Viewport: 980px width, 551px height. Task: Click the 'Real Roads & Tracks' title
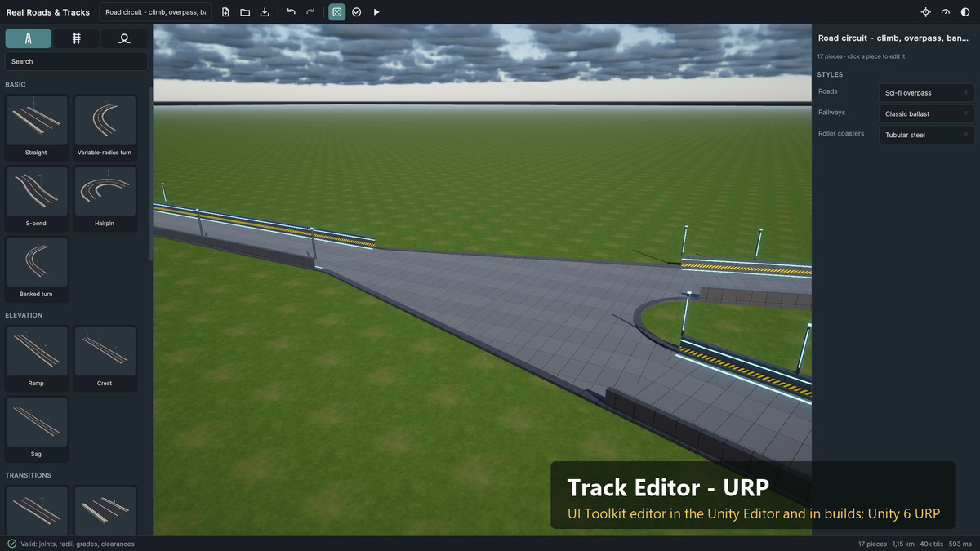pos(48,12)
